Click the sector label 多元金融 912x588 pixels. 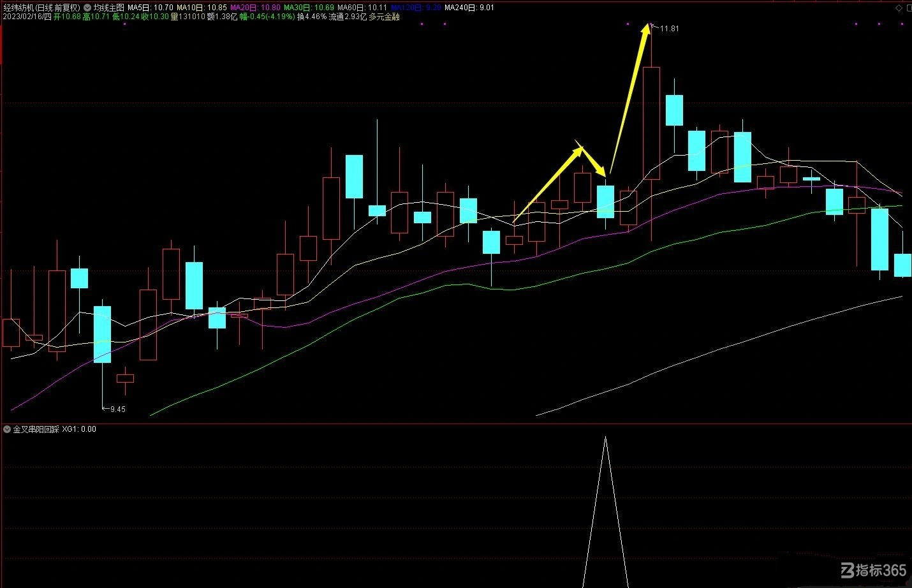[384, 17]
